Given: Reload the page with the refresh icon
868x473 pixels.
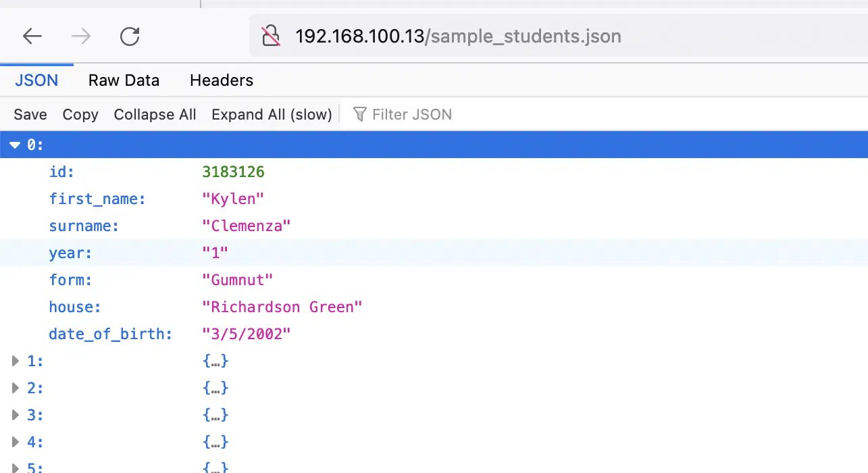Looking at the screenshot, I should [x=130, y=36].
